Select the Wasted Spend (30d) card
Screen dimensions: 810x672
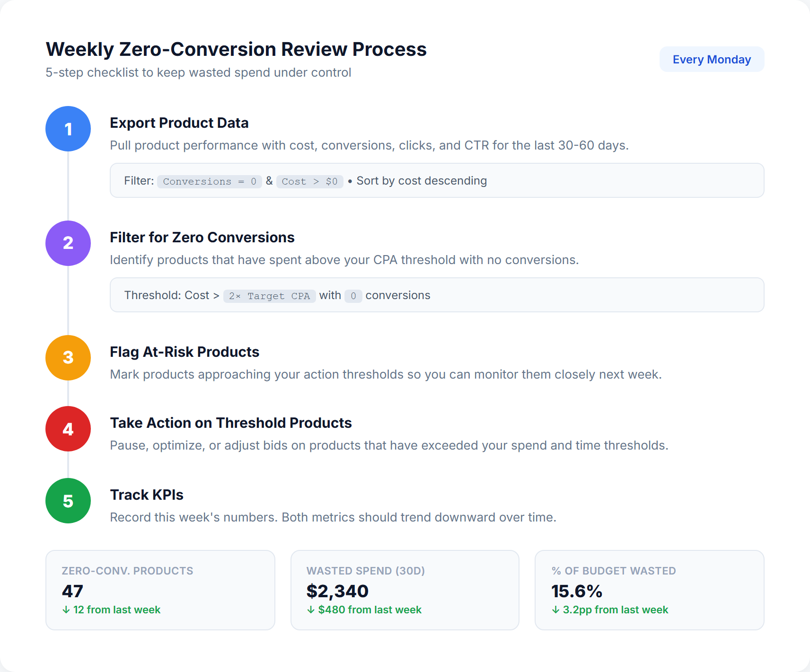(x=405, y=590)
